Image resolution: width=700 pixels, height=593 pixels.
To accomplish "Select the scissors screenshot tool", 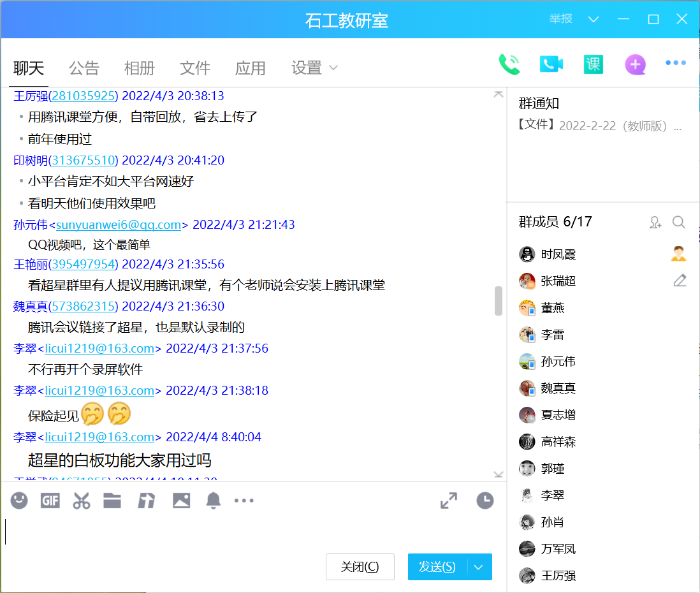I will (x=81, y=501).
